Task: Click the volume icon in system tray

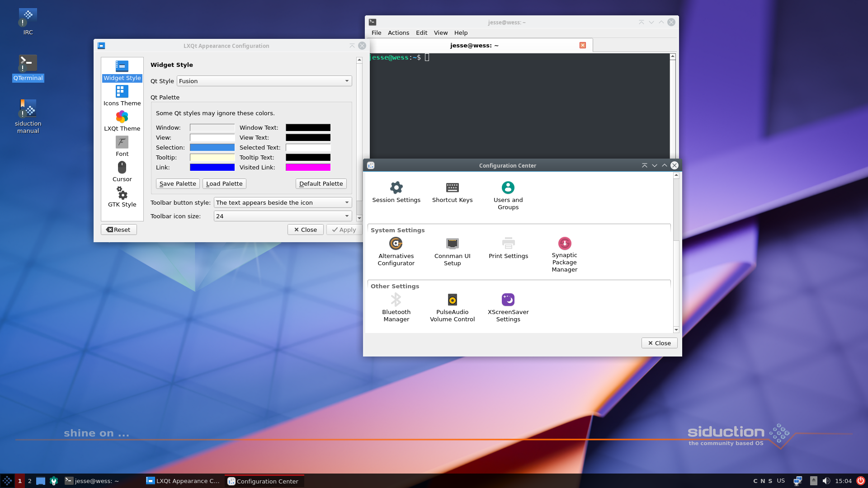Action: tap(826, 481)
